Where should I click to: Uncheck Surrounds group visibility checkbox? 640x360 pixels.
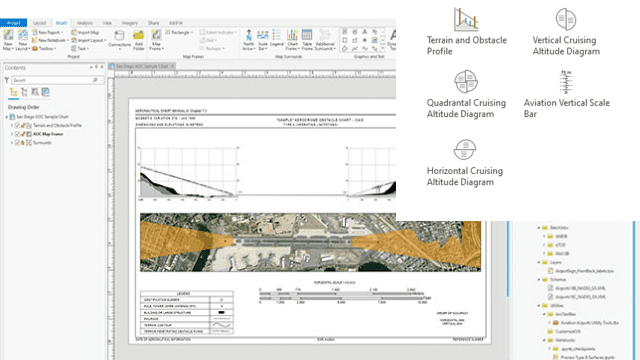(x=17, y=142)
